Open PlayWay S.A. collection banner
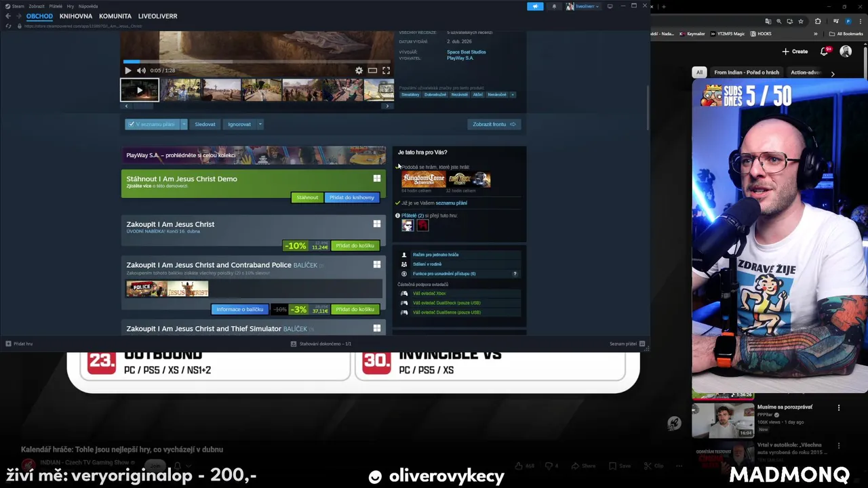 pos(254,155)
